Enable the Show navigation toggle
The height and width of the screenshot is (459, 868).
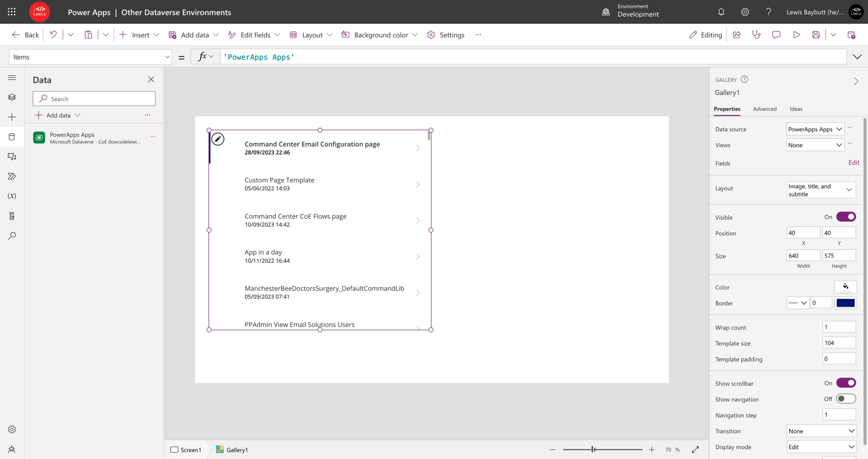tap(846, 399)
